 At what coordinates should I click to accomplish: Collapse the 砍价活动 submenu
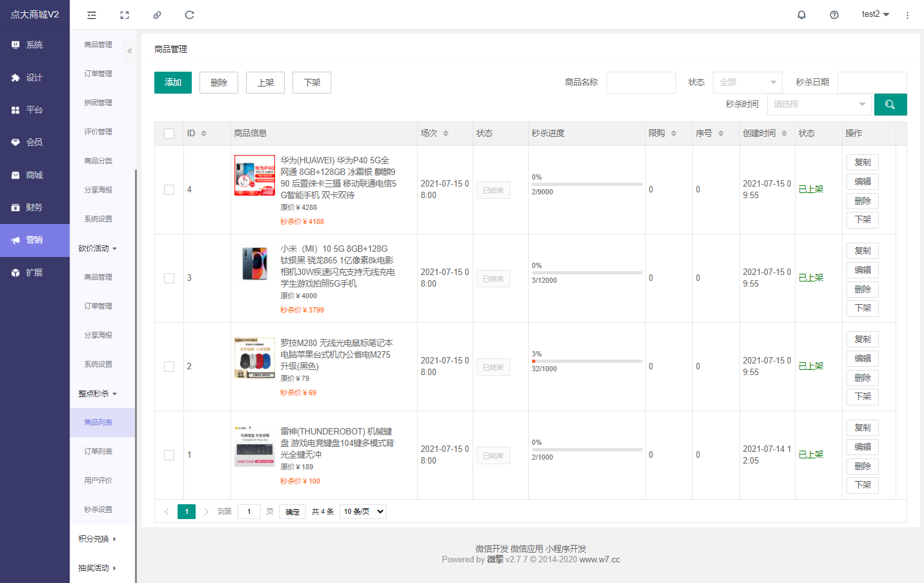coord(98,249)
